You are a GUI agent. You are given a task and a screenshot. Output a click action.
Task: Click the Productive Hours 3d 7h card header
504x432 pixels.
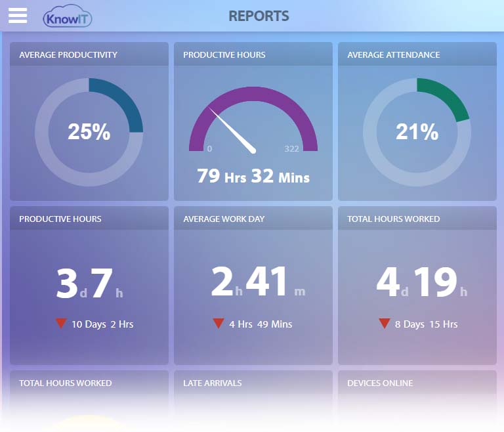pyautogui.click(x=89, y=219)
